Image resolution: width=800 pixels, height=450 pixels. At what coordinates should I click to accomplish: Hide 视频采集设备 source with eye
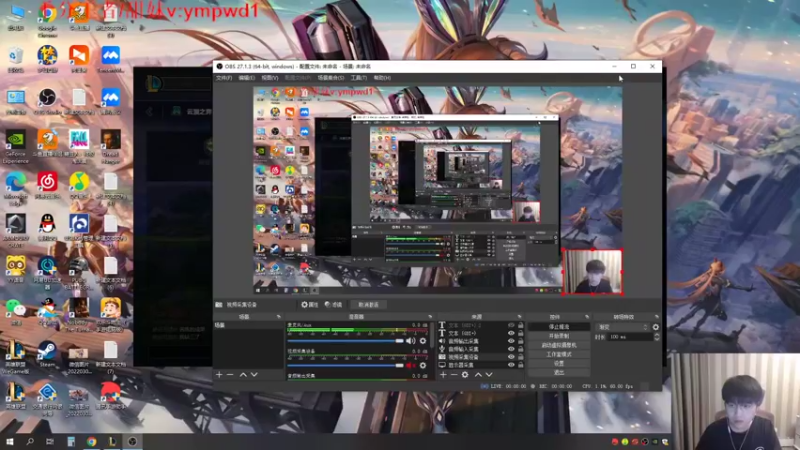(511, 357)
